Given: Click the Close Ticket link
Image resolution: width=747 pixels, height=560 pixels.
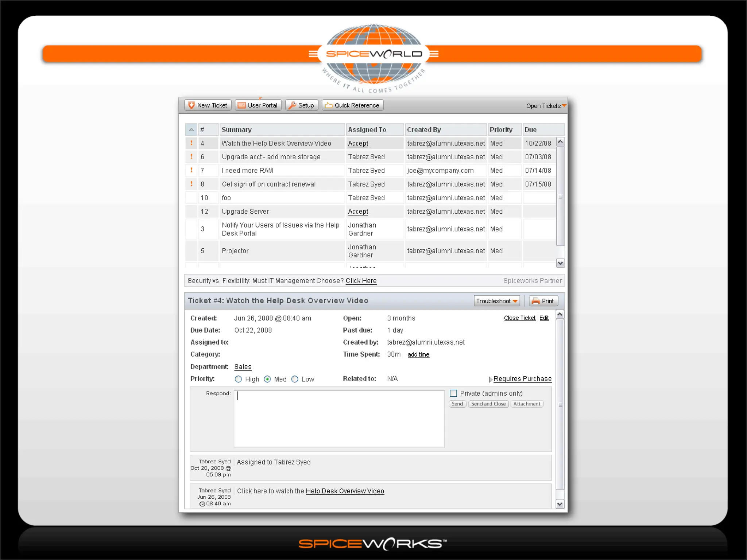Looking at the screenshot, I should [x=520, y=318].
